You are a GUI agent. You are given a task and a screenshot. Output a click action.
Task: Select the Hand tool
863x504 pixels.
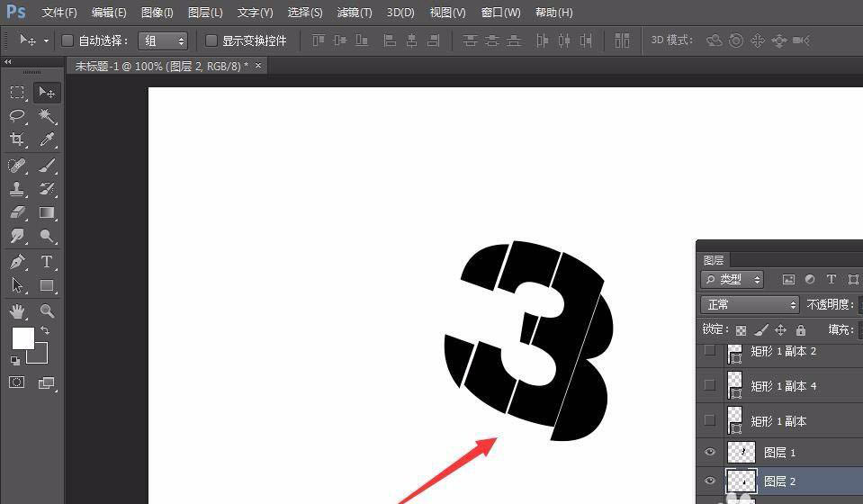tap(17, 310)
